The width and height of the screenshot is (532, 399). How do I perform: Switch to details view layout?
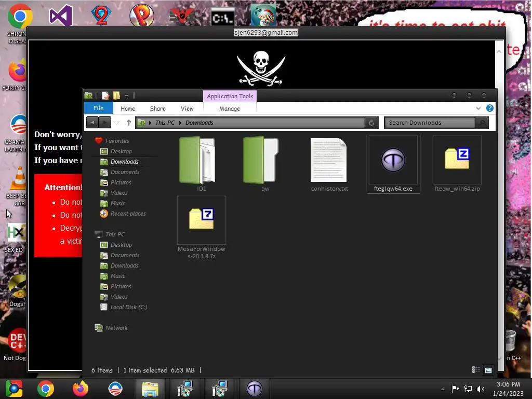coord(476,370)
